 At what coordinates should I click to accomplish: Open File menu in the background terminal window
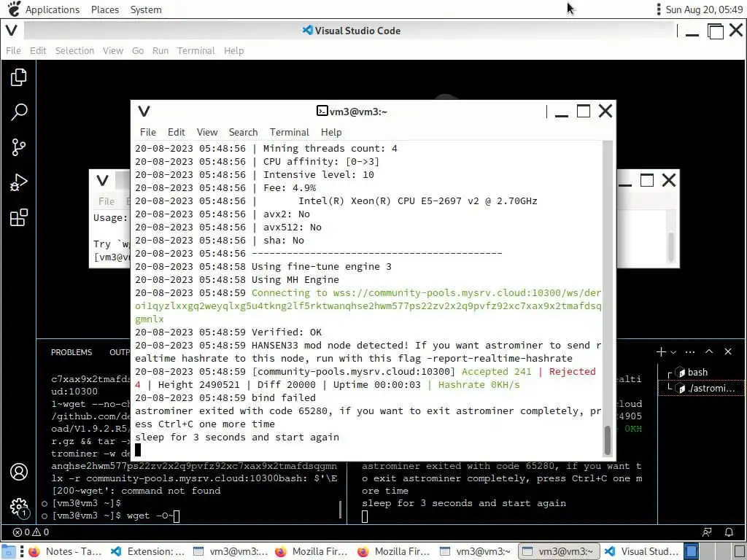(x=107, y=201)
